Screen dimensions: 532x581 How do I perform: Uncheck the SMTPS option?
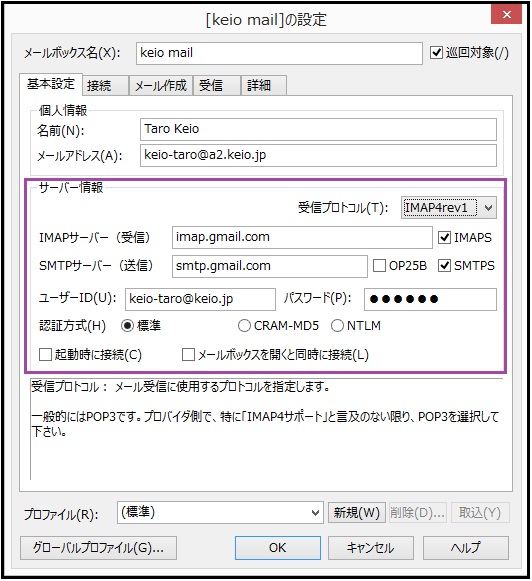pyautogui.click(x=444, y=266)
